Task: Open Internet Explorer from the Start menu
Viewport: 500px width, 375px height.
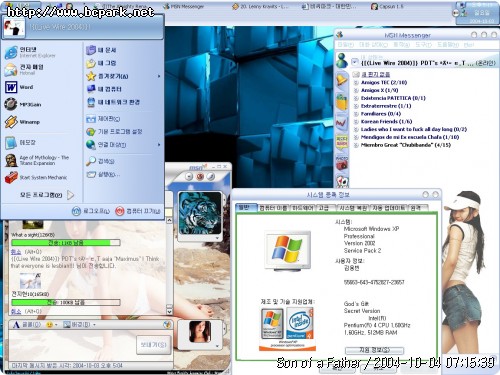Action: click(30, 52)
